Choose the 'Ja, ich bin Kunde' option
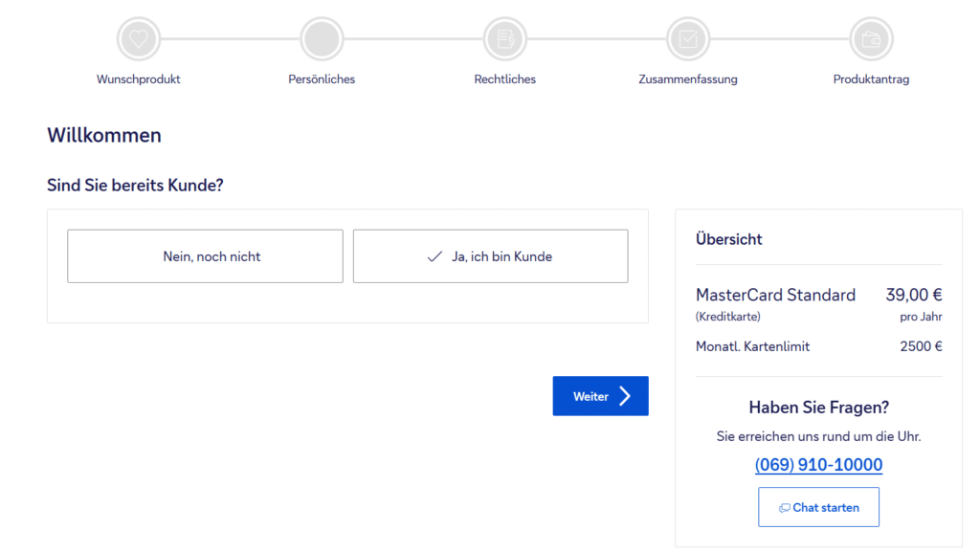980x552 pixels. (x=501, y=256)
